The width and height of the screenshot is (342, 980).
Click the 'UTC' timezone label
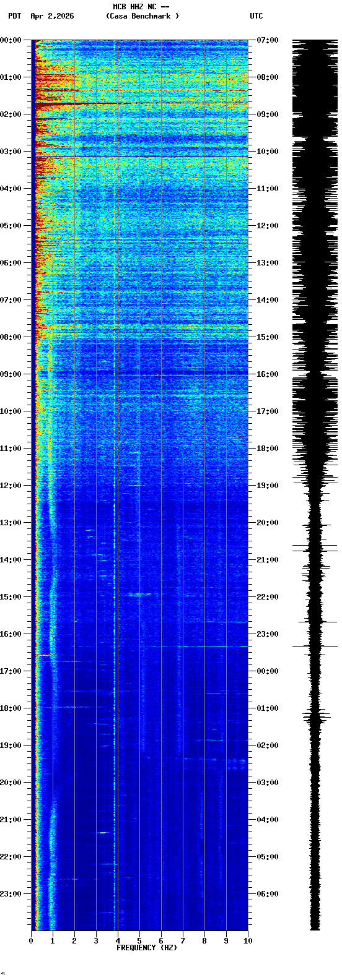[256, 16]
